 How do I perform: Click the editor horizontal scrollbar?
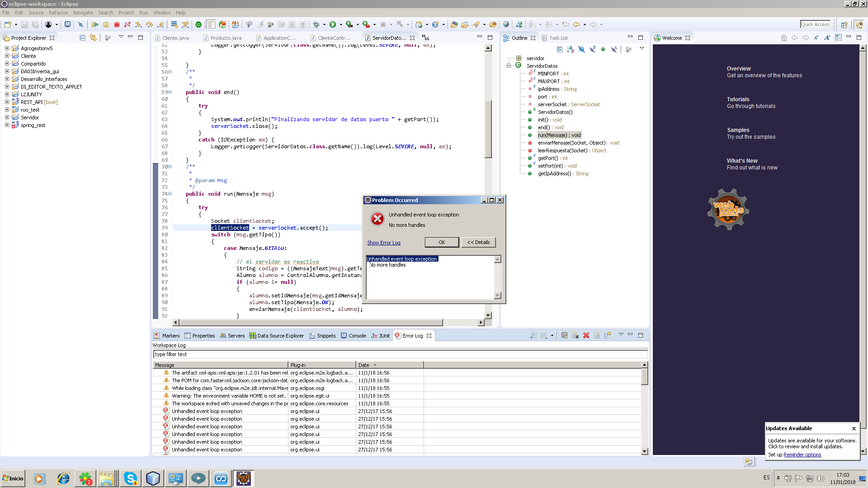click(x=311, y=323)
